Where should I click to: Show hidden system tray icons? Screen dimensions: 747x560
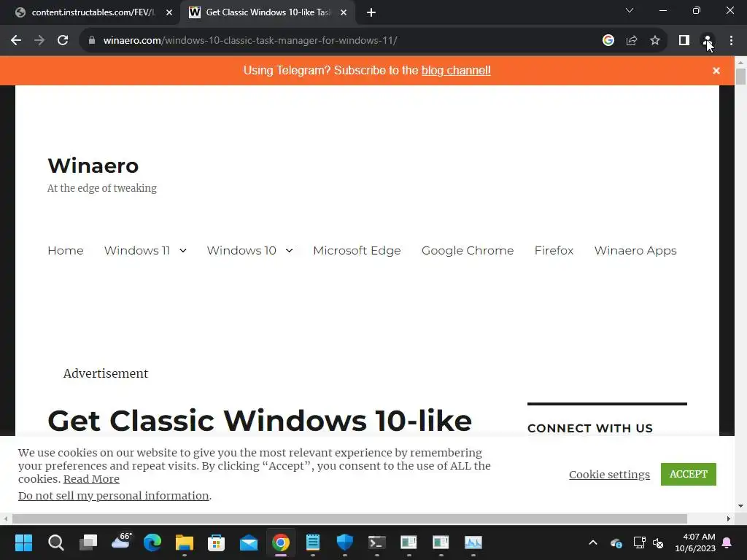(593, 542)
